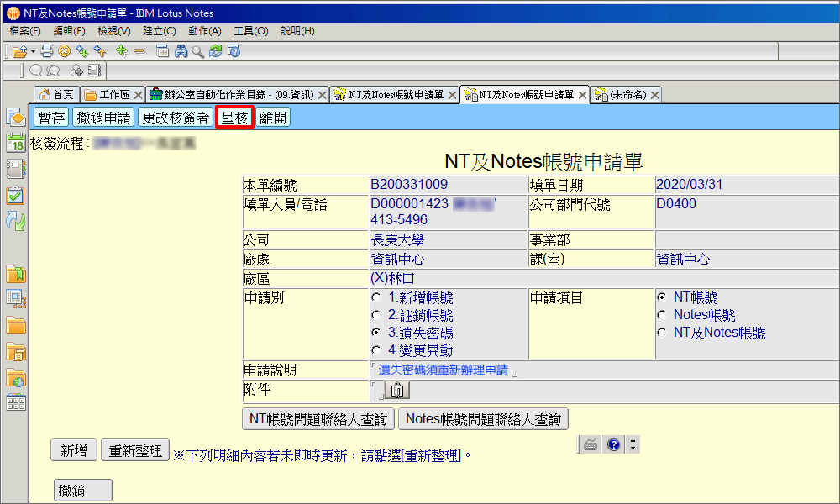The height and width of the screenshot is (504, 840).
Task: Select the 2.註銷帳號 radio option
Action: point(376,315)
